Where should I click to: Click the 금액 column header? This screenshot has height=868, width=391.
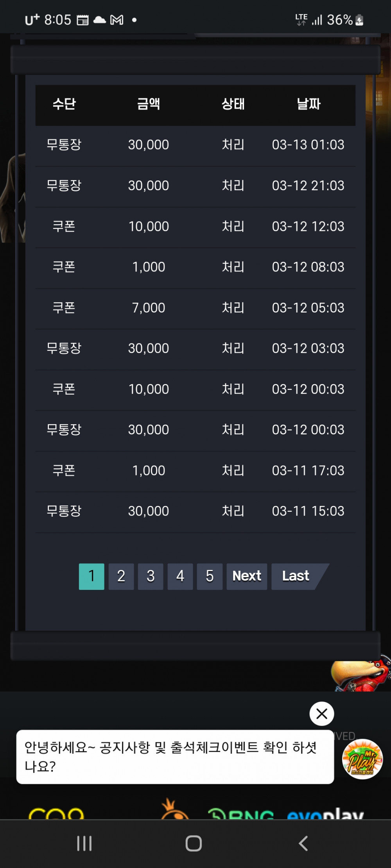point(149,104)
